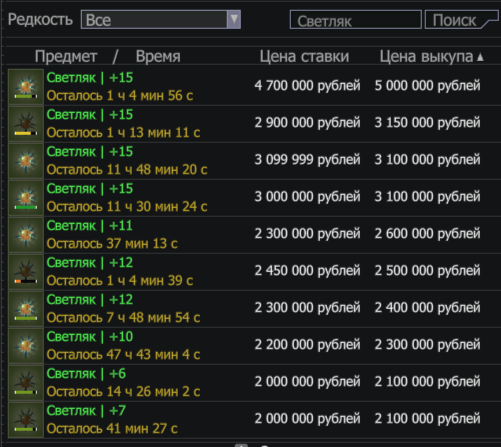Click the Светляк +6 artifact icon
Image resolution: width=501 pixels, height=447 pixels.
26,383
